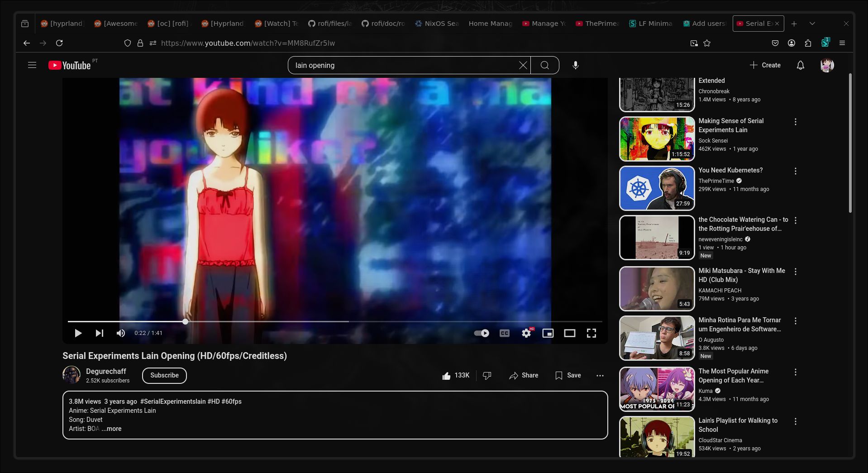This screenshot has height=473, width=868.
Task: Open Miki Matsubara Stay With Me thumbnail
Action: 657,289
